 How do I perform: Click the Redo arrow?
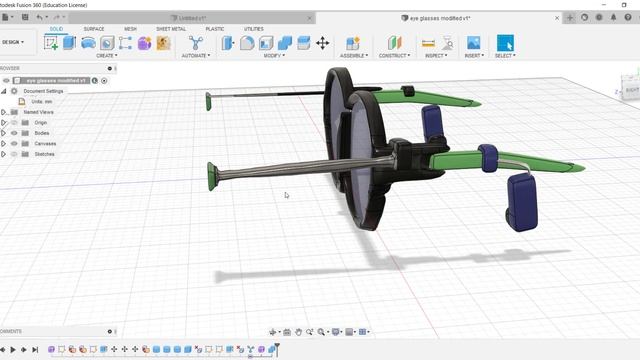(x=56, y=17)
